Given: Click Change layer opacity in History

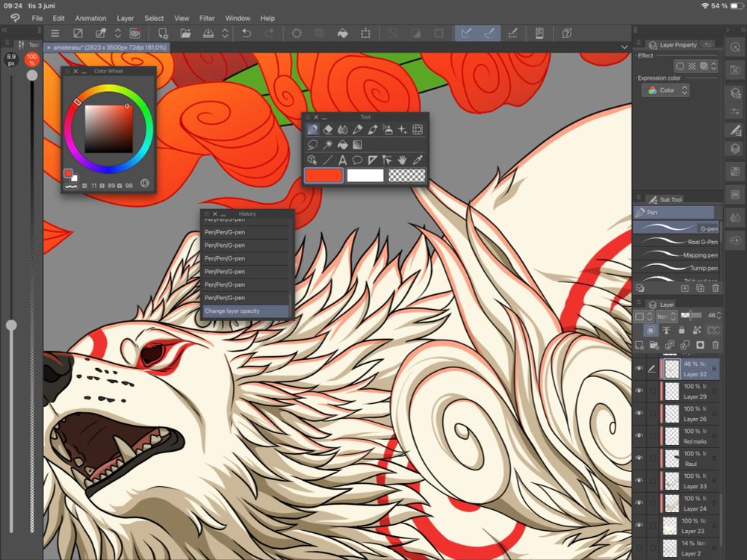Looking at the screenshot, I should tap(245, 311).
